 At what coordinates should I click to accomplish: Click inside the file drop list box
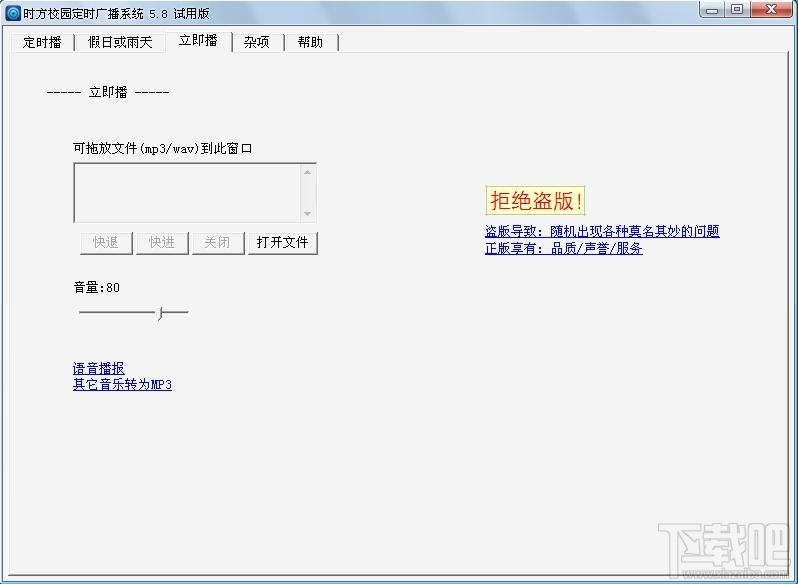click(x=188, y=193)
